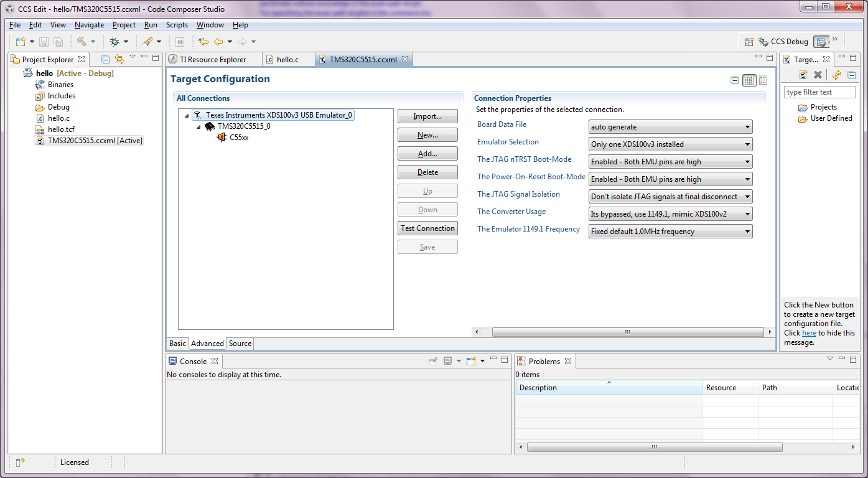Click the type filter text field

pyautogui.click(x=819, y=92)
